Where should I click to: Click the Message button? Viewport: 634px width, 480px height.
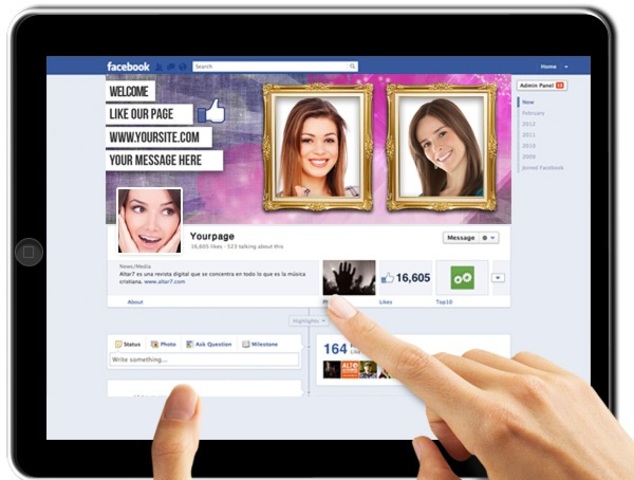click(x=461, y=238)
